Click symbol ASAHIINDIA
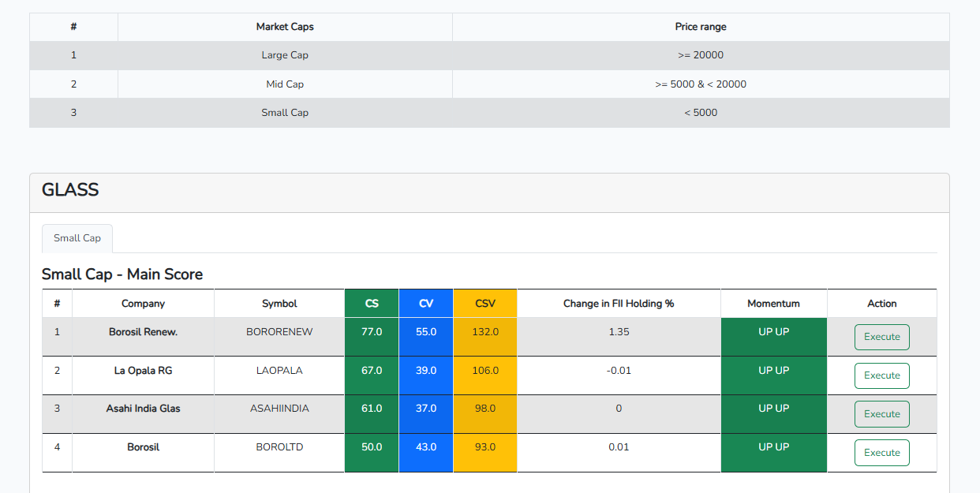Viewport: 980px width, 493px height. (x=279, y=409)
